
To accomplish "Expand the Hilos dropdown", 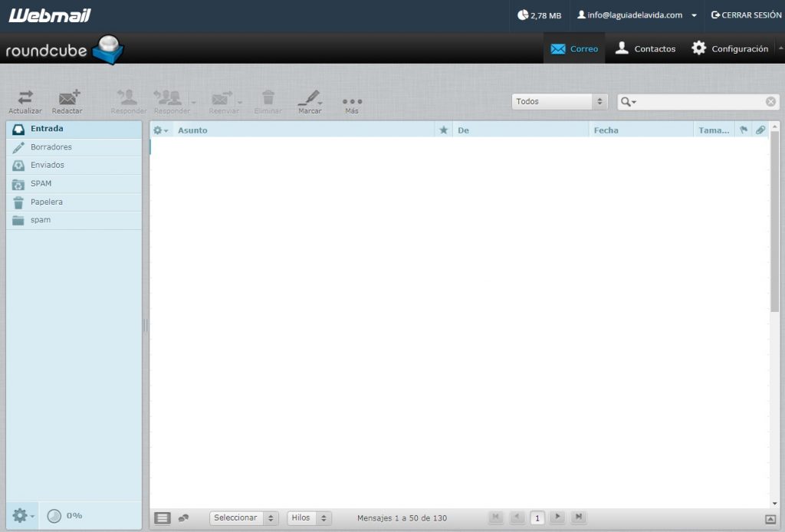I will click(309, 518).
